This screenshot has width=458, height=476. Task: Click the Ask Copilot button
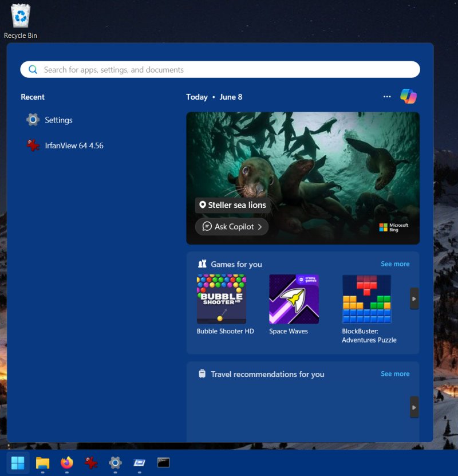232,227
